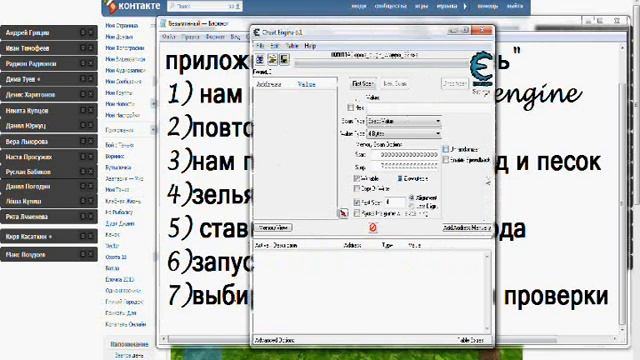Open Advanced Options at Cheat Engine bottom

point(274,340)
